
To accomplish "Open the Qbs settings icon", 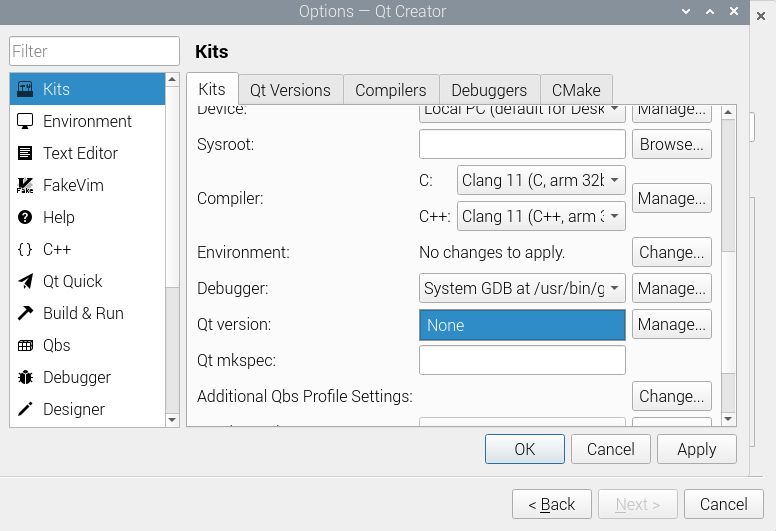I will pyautogui.click(x=25, y=345).
